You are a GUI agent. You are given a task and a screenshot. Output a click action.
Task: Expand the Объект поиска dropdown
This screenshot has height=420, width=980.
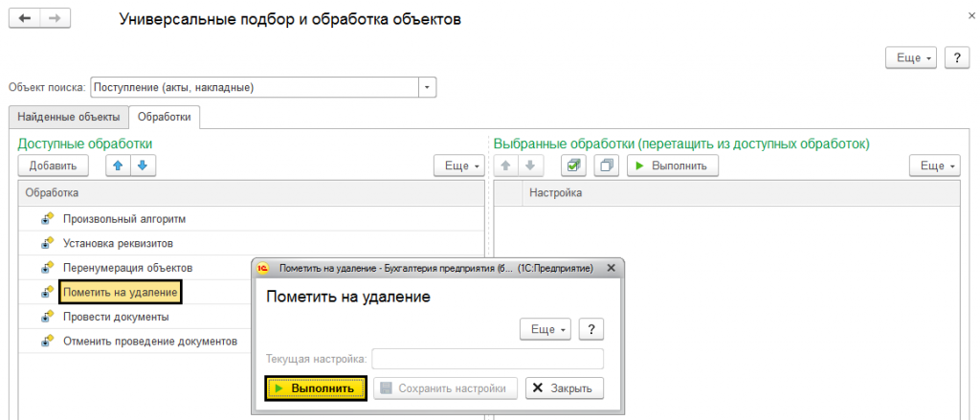pos(427,87)
